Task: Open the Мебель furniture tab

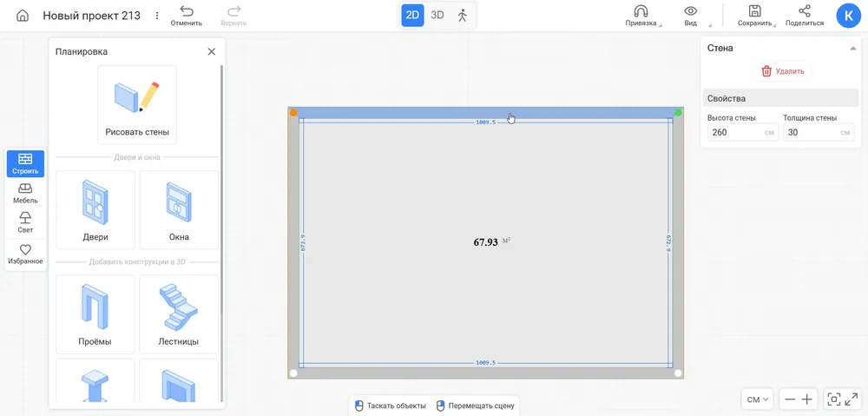Action: coord(25,193)
